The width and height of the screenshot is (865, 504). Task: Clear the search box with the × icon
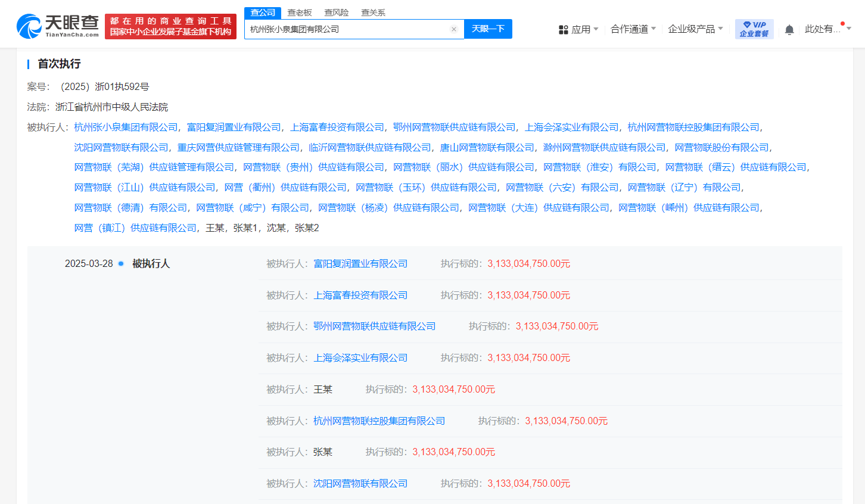point(454,29)
